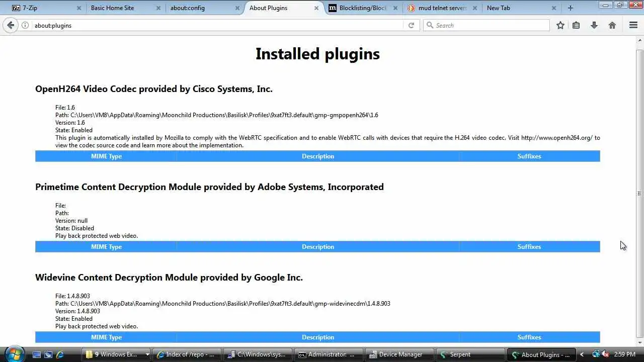Open the hamburger menu
The image size is (644, 362).
[633, 25]
